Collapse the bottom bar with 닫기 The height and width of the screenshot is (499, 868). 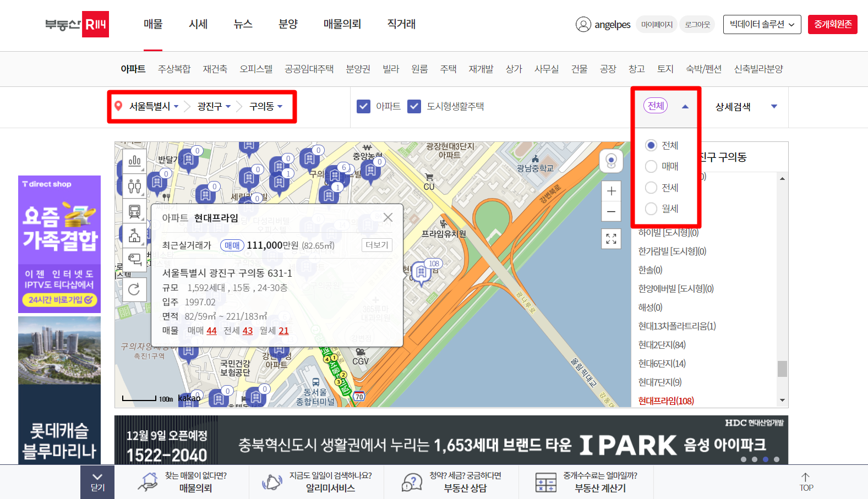(x=97, y=482)
